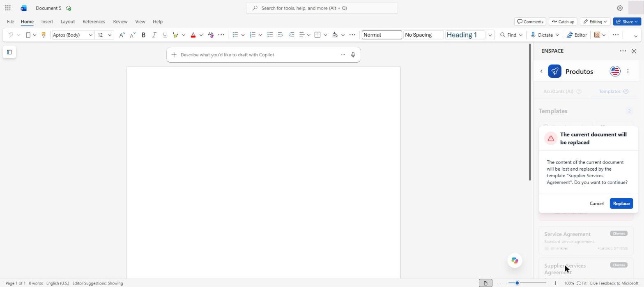Screen dimensions: 644x287
Task: Go back using the Produtos back arrow
Action: 541,71
